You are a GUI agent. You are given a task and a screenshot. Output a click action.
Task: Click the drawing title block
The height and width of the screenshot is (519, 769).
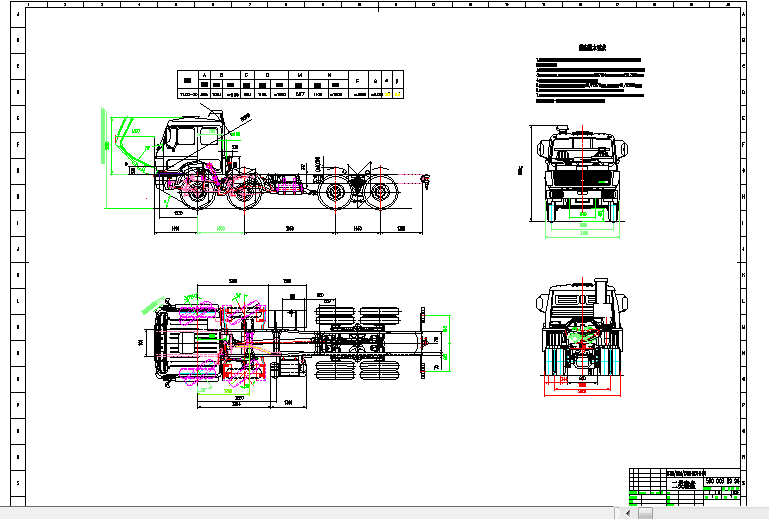coord(685,487)
